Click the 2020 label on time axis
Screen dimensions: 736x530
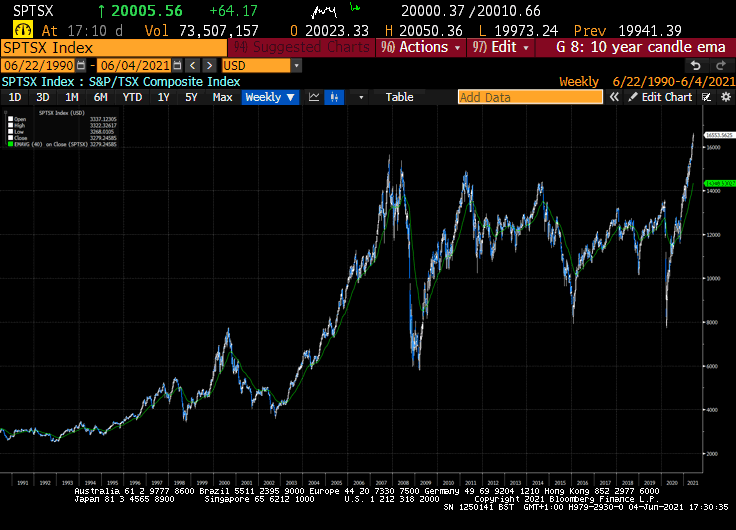tap(672, 483)
